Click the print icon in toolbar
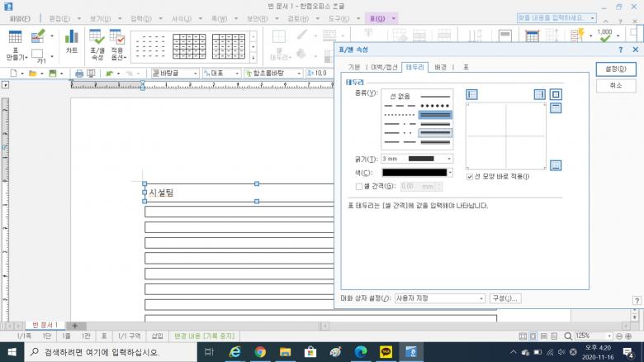This screenshot has width=644, height=362. pyautogui.click(x=79, y=74)
